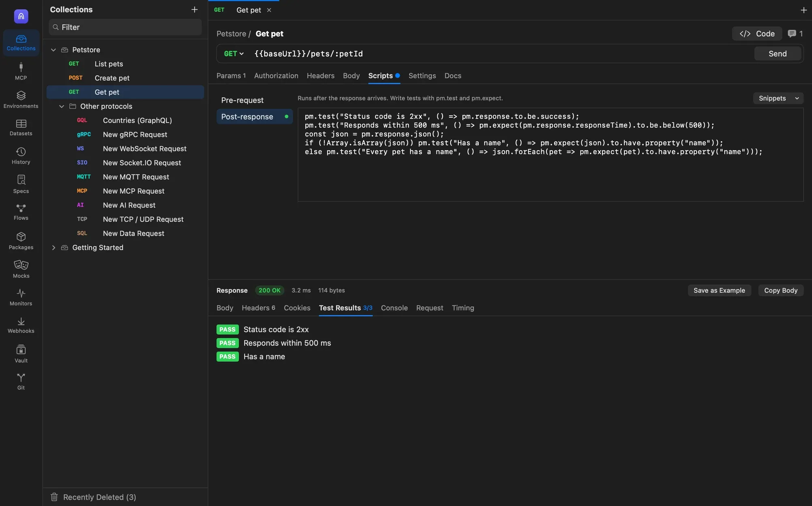Select the Create pet request
The height and width of the screenshot is (506, 812).
[x=125, y=78]
